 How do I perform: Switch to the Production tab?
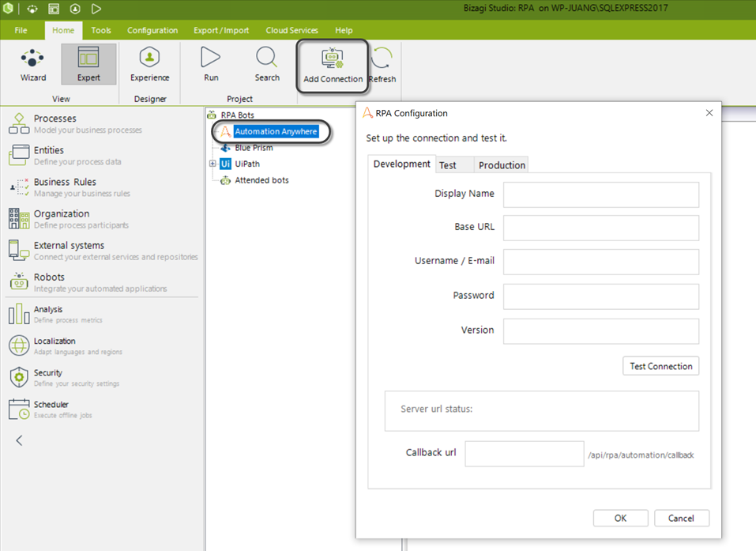502,165
